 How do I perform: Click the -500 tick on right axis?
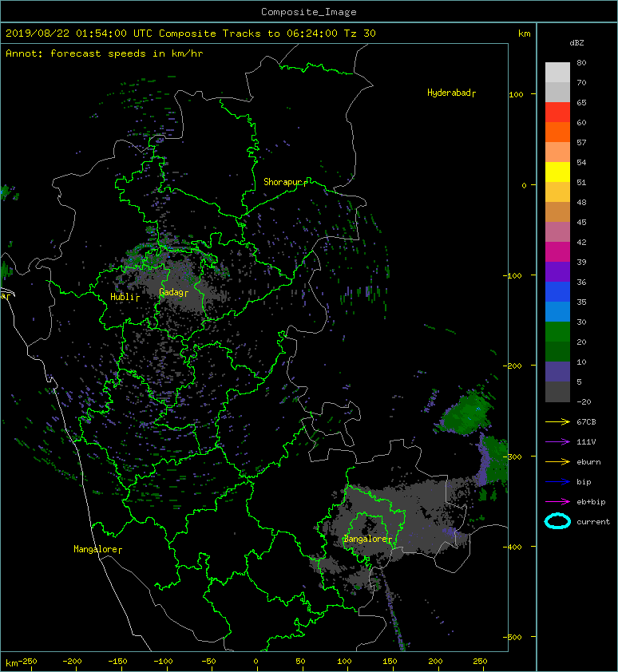513,638
